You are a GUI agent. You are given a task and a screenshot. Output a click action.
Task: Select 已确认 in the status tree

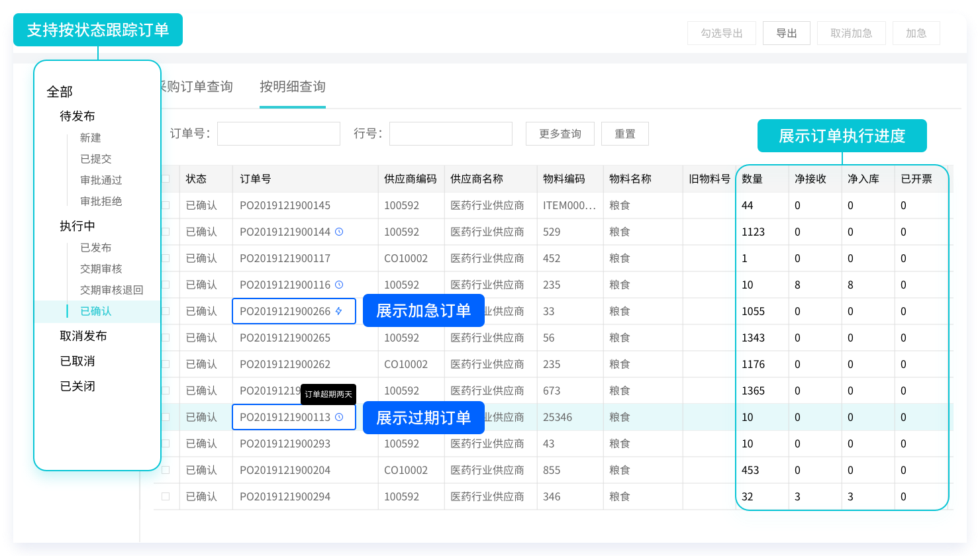tap(96, 311)
